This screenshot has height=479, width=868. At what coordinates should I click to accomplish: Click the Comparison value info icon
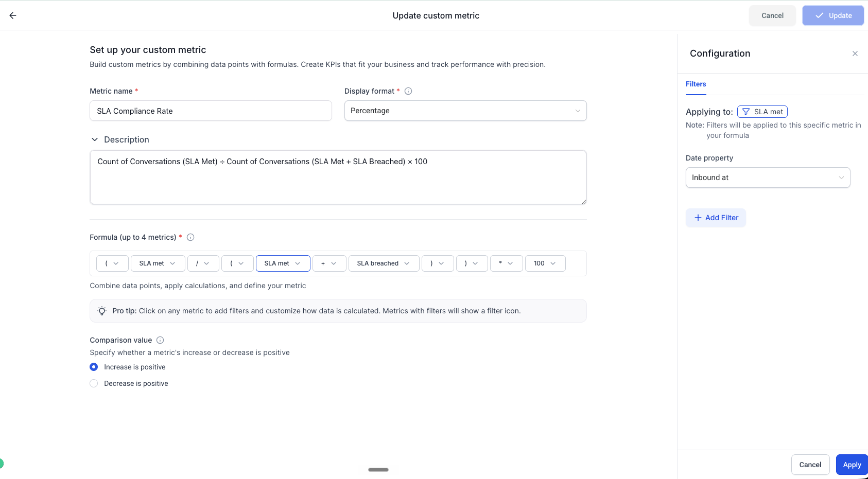click(160, 340)
